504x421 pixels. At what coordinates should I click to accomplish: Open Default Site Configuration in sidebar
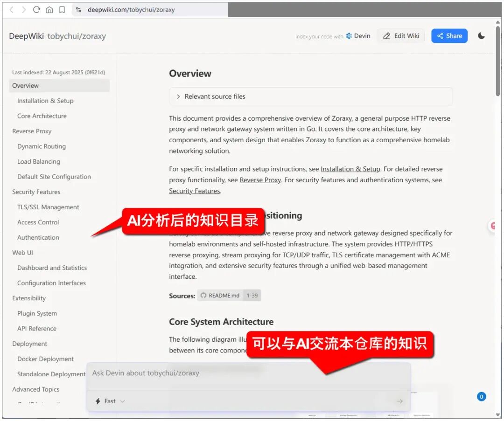click(x=54, y=177)
